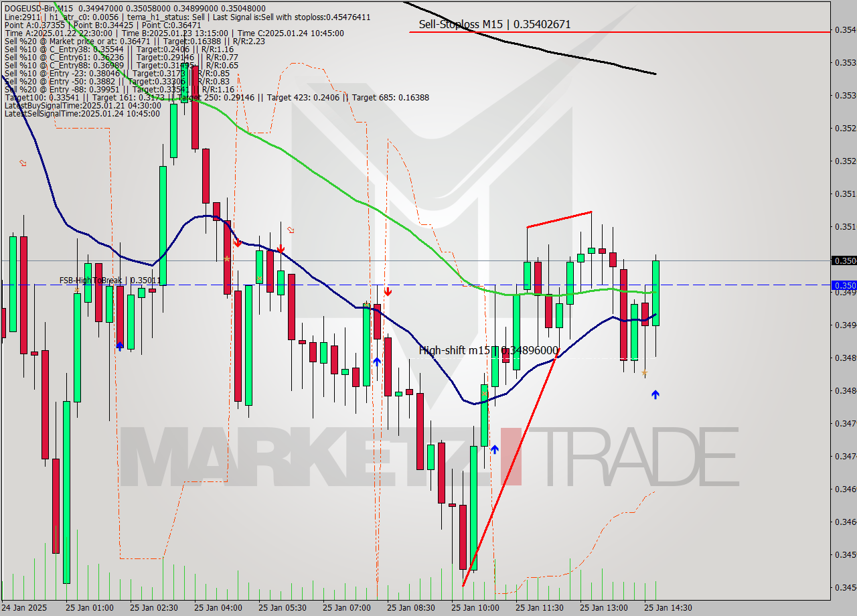The height and width of the screenshot is (616, 857).
Task: Click the Sell %20 @ Market price row
Action: tap(135, 41)
